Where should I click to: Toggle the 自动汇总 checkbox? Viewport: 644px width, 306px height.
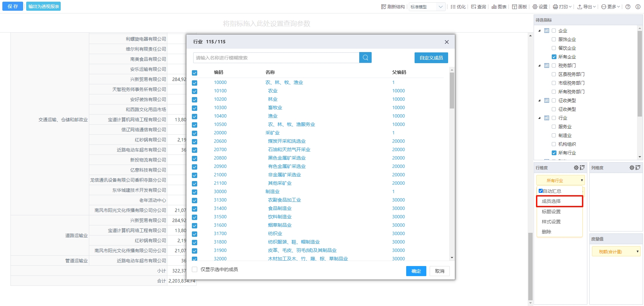tap(541, 191)
